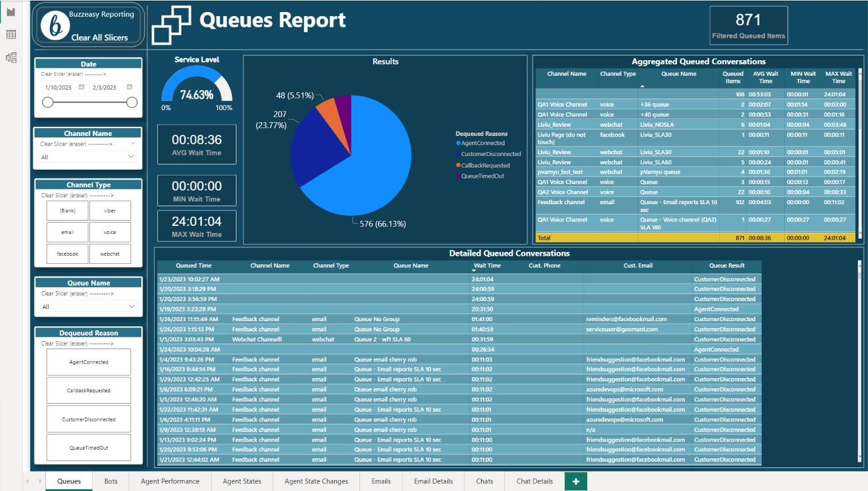868x491 pixels.
Task: Toggle the email channel type filter
Action: click(x=68, y=232)
